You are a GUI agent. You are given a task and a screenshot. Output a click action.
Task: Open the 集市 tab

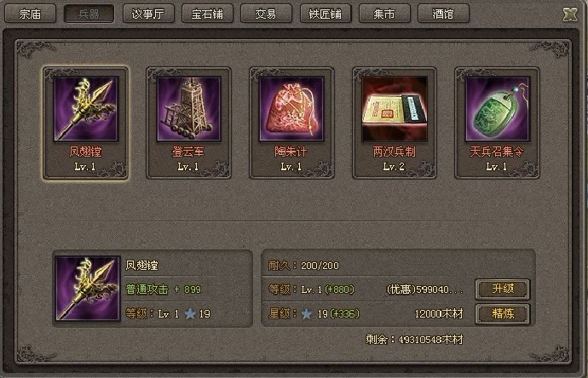384,14
